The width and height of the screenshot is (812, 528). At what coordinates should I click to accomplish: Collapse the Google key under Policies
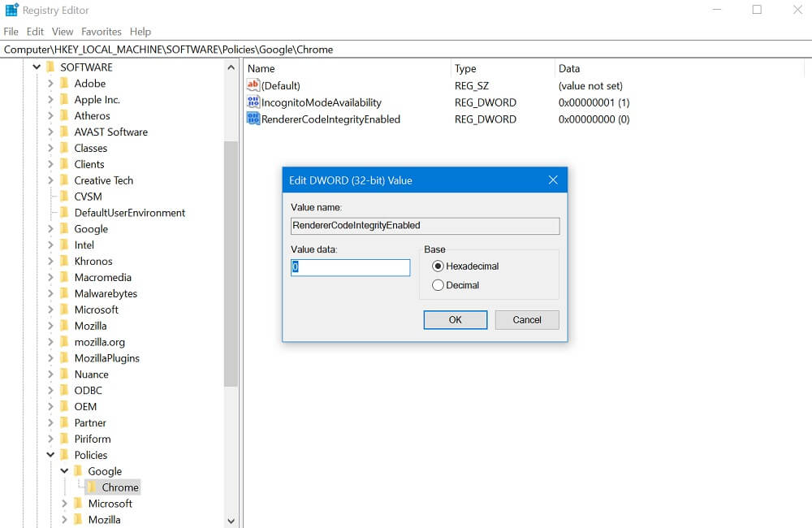tap(64, 471)
